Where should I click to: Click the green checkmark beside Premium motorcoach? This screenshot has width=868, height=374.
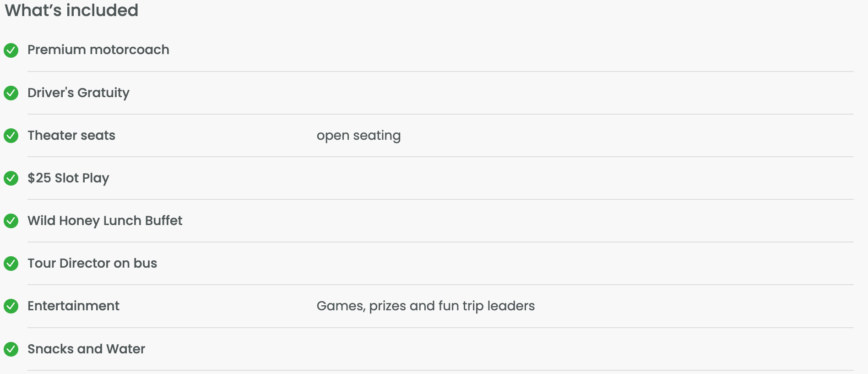pos(11,50)
